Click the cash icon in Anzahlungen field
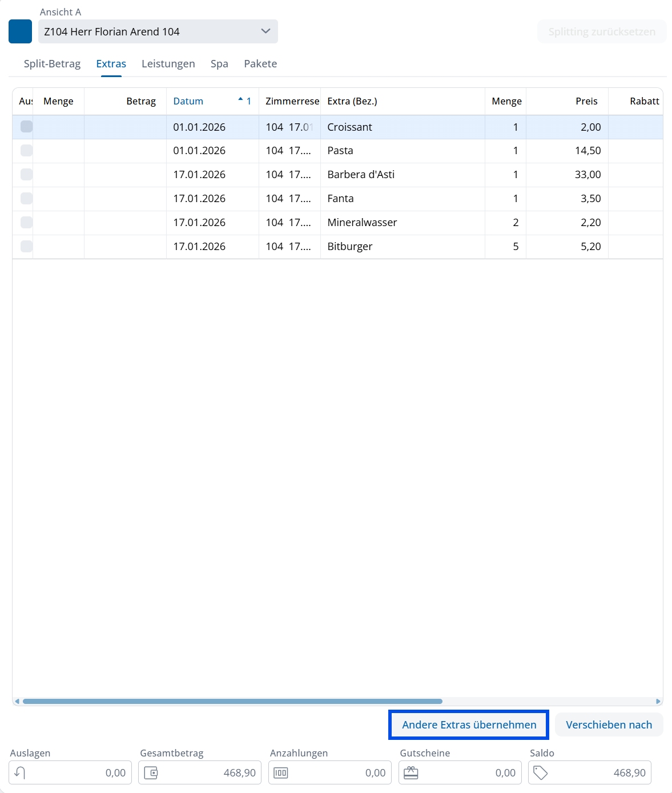 281,772
